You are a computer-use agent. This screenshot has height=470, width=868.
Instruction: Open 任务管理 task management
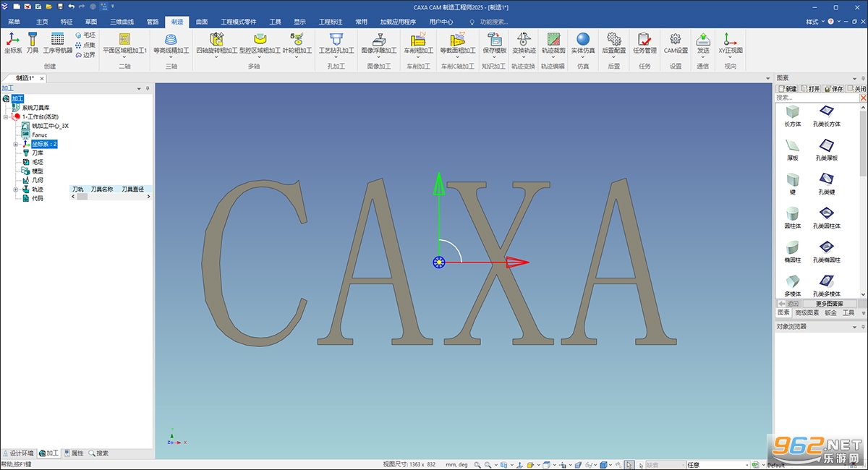[x=644, y=43]
